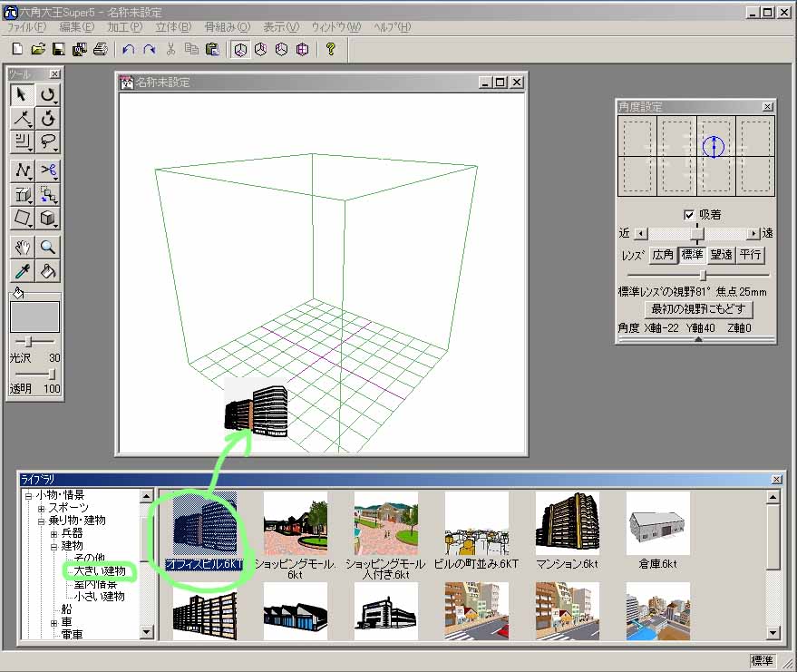Select the polyline N drawing tool
This screenshot has width=797, height=672.
point(22,170)
